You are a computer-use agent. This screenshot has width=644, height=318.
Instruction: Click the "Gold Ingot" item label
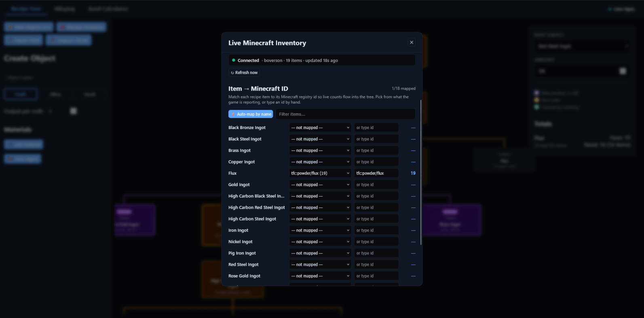(x=239, y=184)
